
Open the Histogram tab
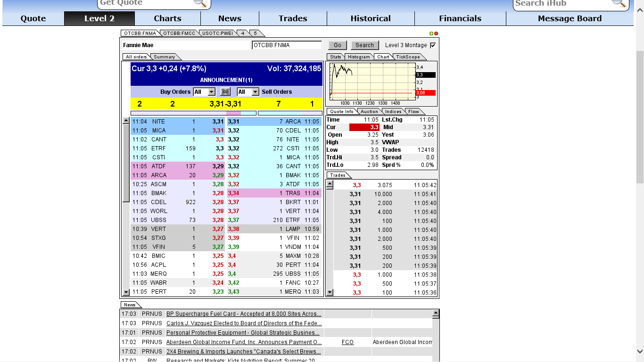pyautogui.click(x=359, y=57)
